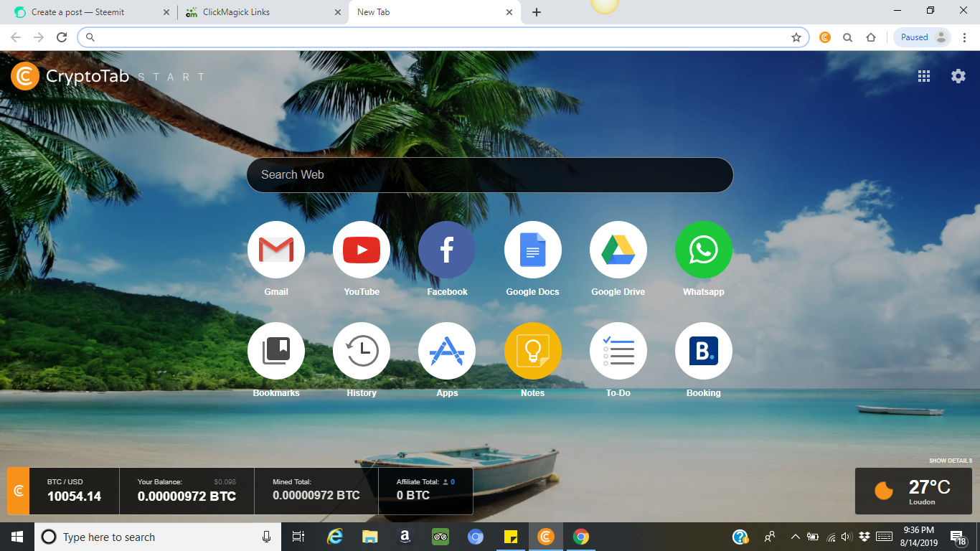The width and height of the screenshot is (980, 551).
Task: Click the home extension icon in toolbar
Action: [871, 37]
